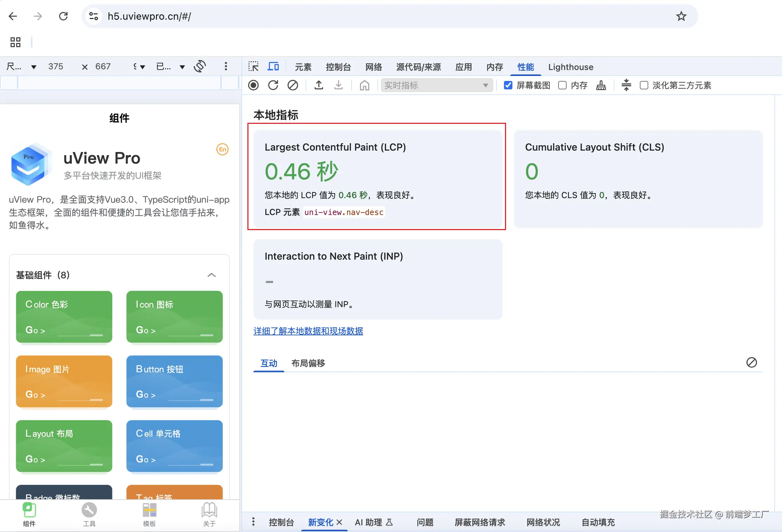782x532 pixels.
Task: Click the inspect element selector icon
Action: 253,66
